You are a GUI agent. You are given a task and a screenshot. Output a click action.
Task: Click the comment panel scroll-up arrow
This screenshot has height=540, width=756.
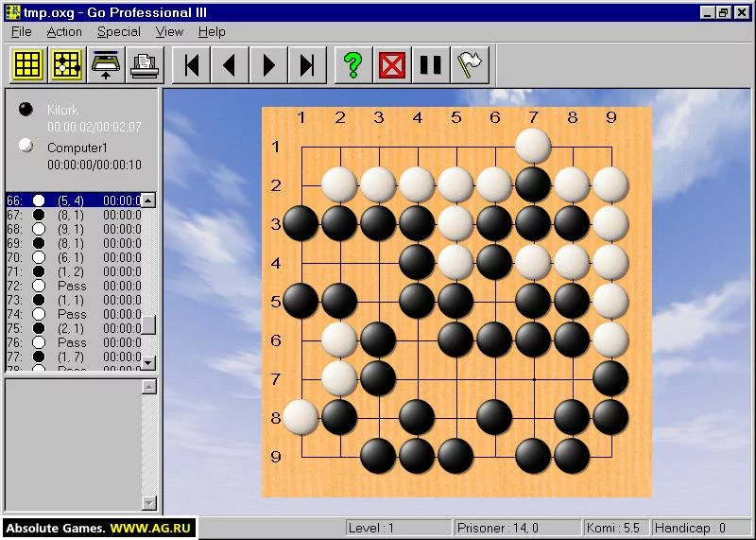149,387
